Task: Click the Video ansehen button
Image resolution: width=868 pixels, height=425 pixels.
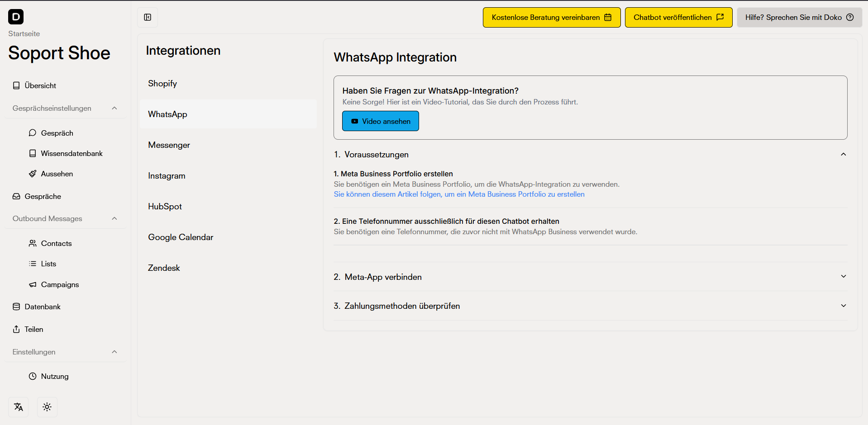Action: (x=380, y=121)
